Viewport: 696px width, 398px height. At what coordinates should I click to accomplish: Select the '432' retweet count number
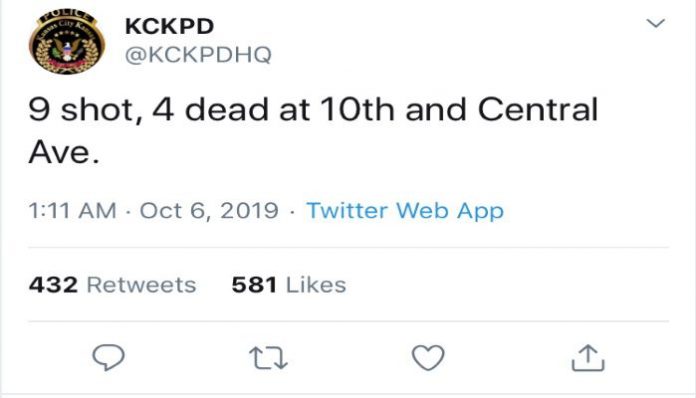pos(53,285)
